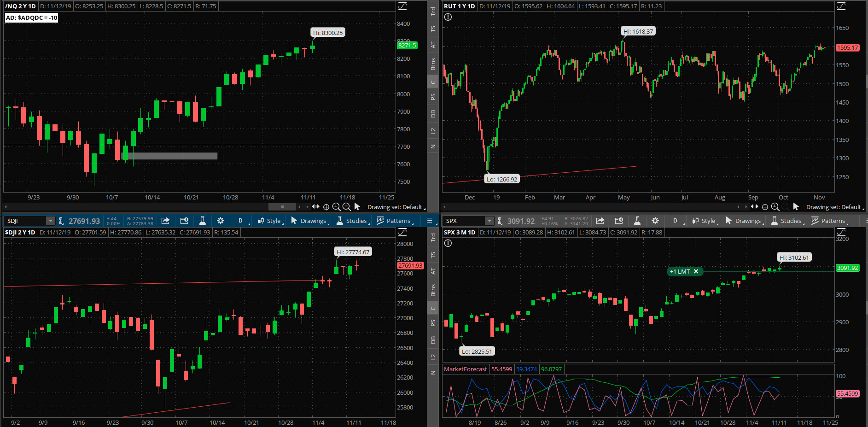Click the symbol link icon beside the SPX field
Viewport: 868px width, 427px height.
500,221
